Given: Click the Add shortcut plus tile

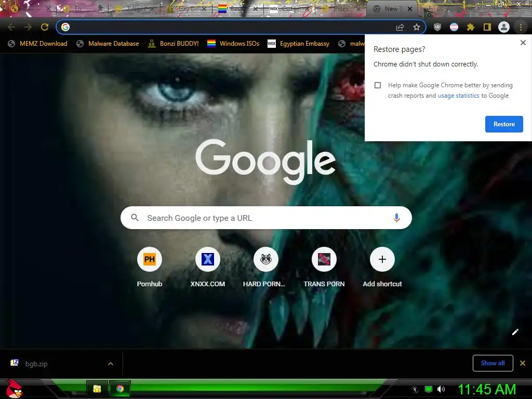Looking at the screenshot, I should pyautogui.click(x=382, y=259).
